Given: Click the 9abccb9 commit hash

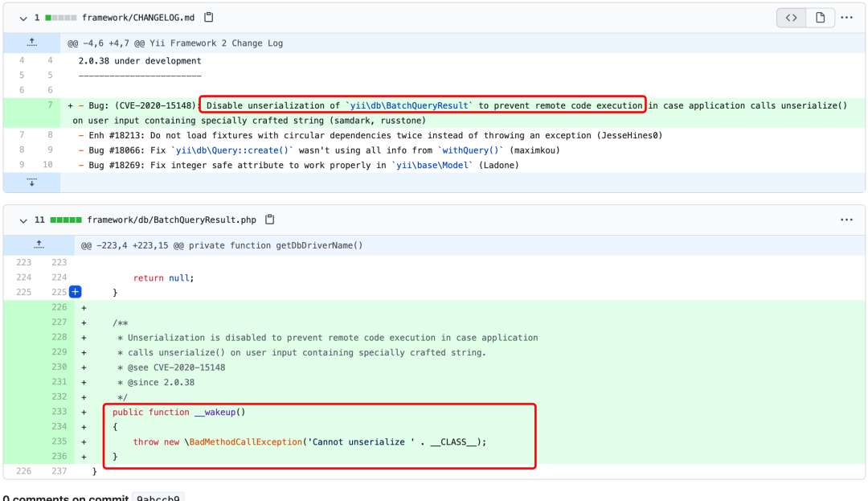Looking at the screenshot, I should click(x=158, y=498).
